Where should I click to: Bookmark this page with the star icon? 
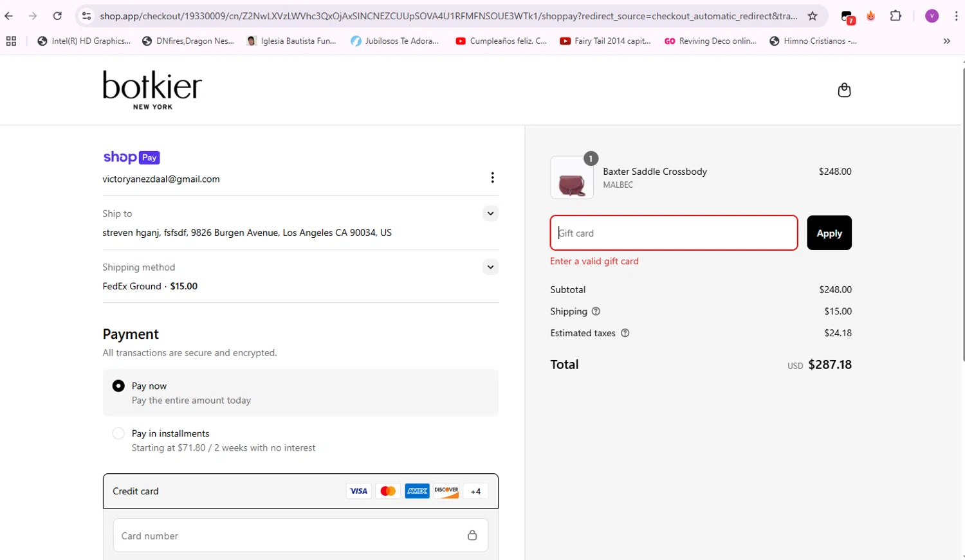click(x=813, y=16)
